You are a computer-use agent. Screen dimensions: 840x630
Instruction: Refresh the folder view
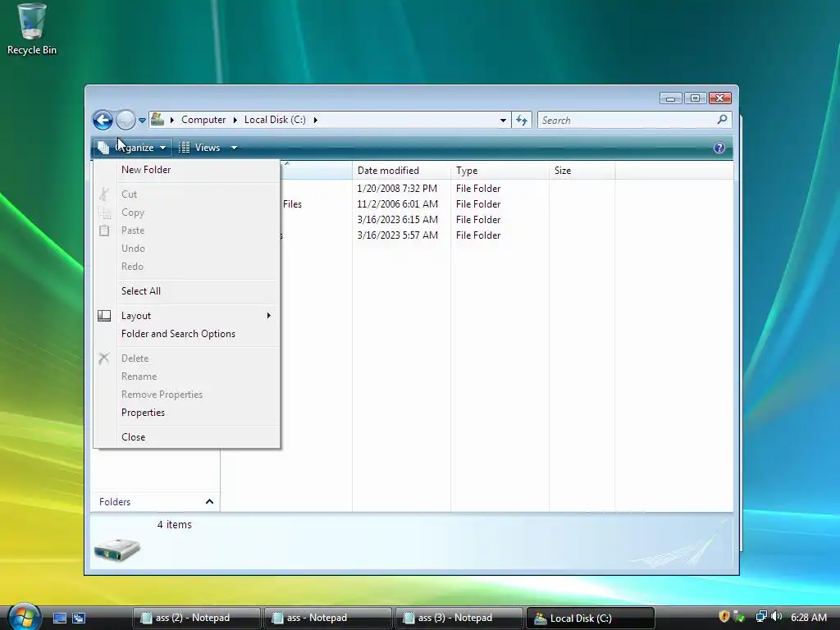pos(521,120)
